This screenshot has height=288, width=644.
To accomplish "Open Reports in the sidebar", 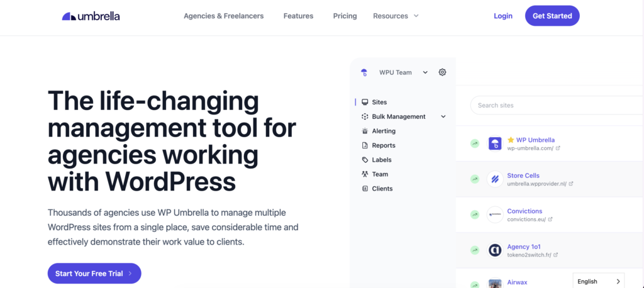I will [x=384, y=145].
